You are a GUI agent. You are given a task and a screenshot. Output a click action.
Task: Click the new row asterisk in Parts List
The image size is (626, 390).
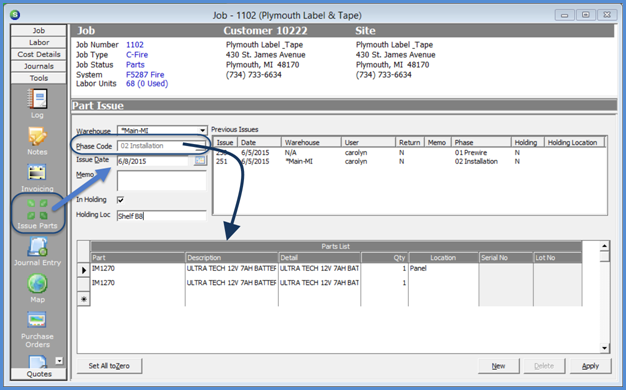pyautogui.click(x=83, y=299)
